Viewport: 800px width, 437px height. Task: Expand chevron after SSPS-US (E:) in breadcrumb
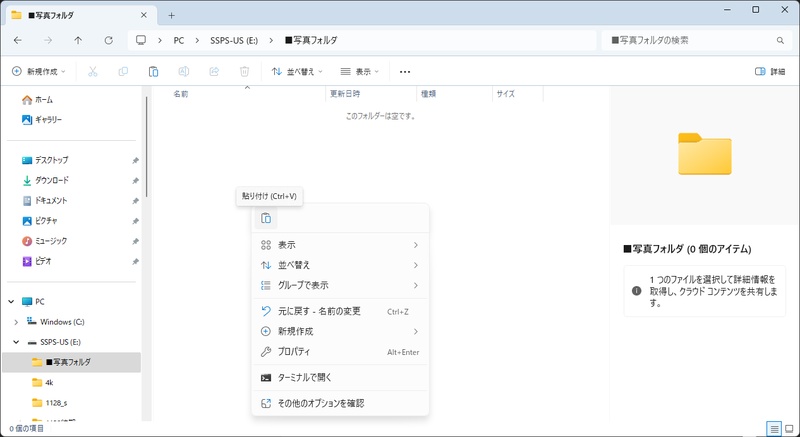tap(271, 40)
